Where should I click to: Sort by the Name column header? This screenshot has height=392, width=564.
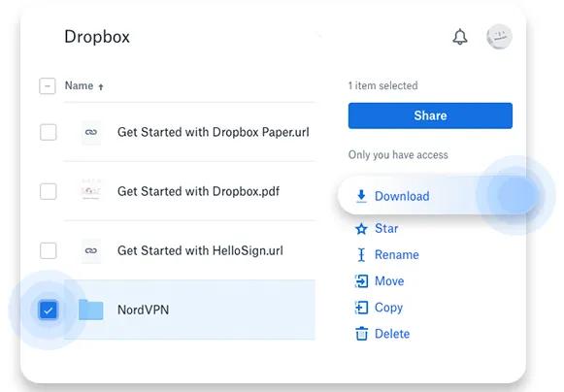(x=79, y=85)
